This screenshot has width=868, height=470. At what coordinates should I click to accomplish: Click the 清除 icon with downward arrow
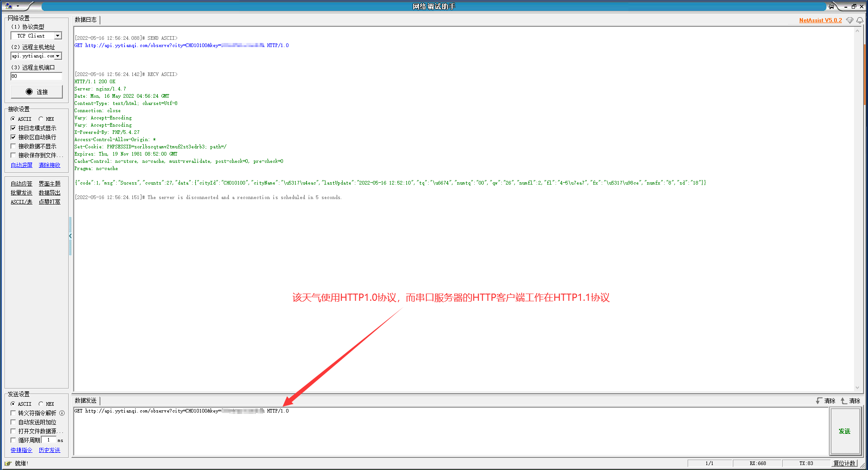(819, 401)
